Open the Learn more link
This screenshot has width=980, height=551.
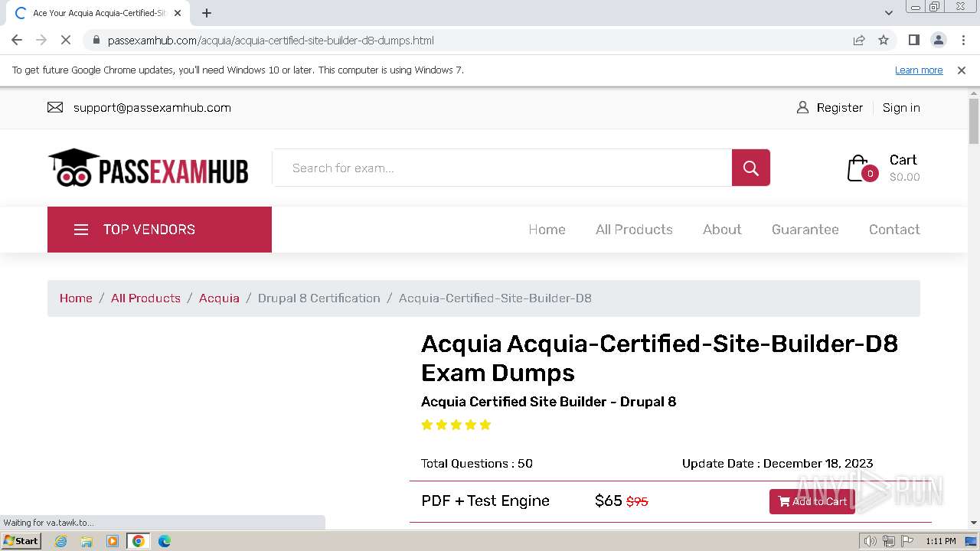(919, 70)
